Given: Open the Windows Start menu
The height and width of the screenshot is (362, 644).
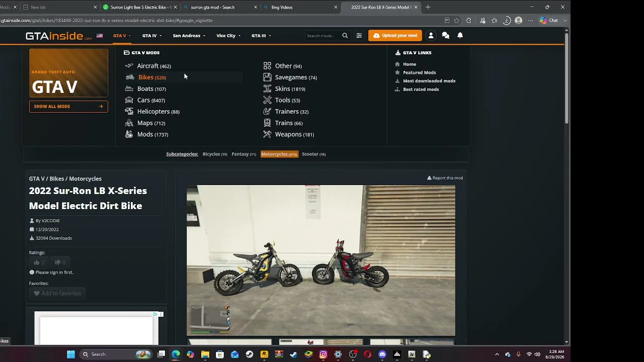Looking at the screenshot, I should point(71,354).
